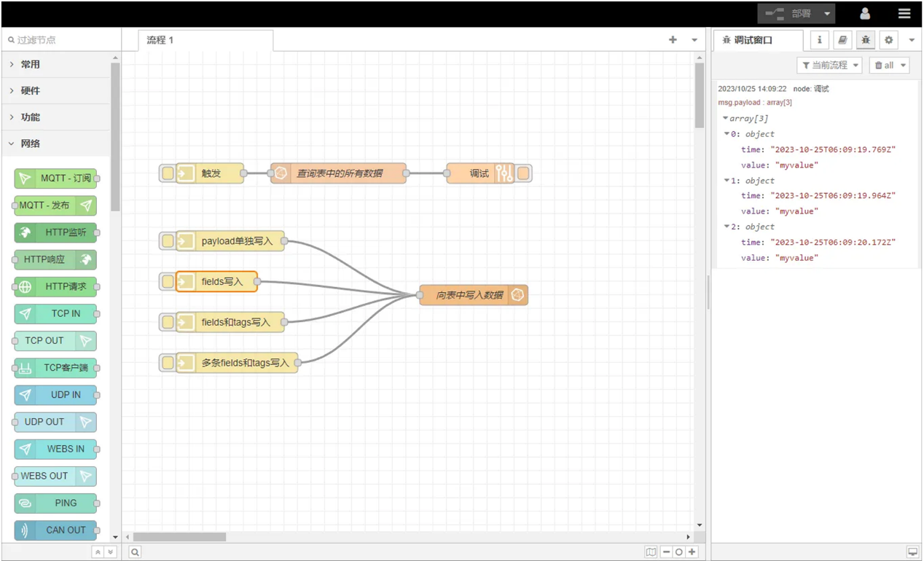
Task: Select the 调试窗口 sidebar tab
Action: [x=753, y=40]
